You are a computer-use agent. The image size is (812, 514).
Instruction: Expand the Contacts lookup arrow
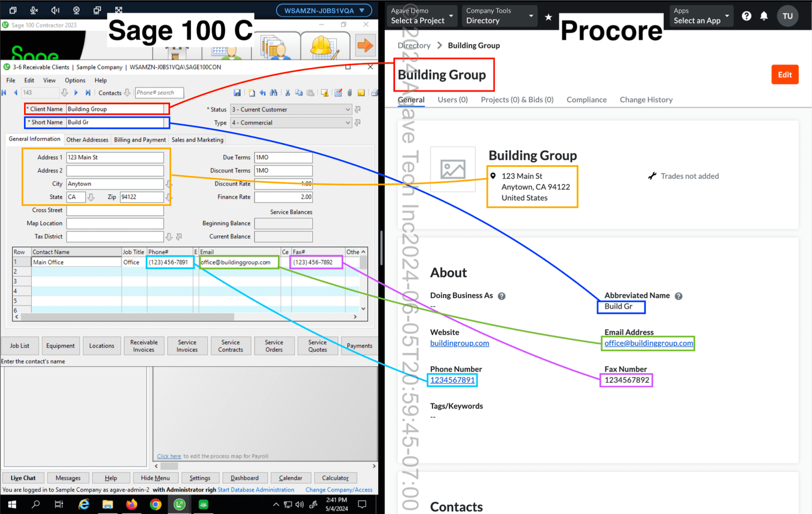[127, 92]
